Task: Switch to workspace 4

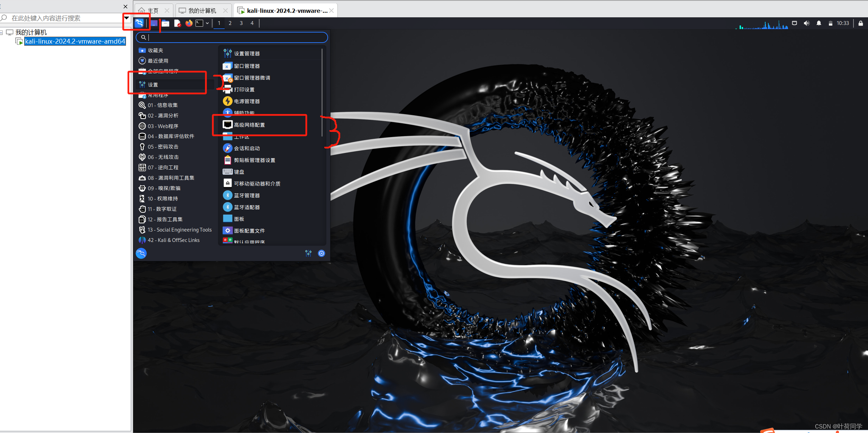Action: (x=252, y=23)
